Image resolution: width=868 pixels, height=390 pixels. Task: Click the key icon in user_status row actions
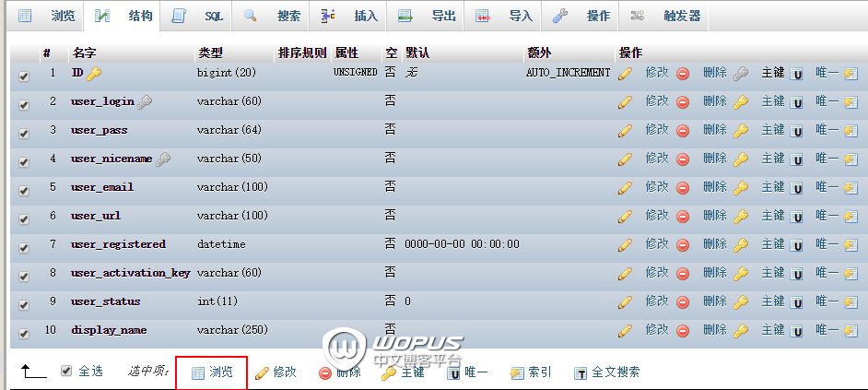click(x=741, y=302)
